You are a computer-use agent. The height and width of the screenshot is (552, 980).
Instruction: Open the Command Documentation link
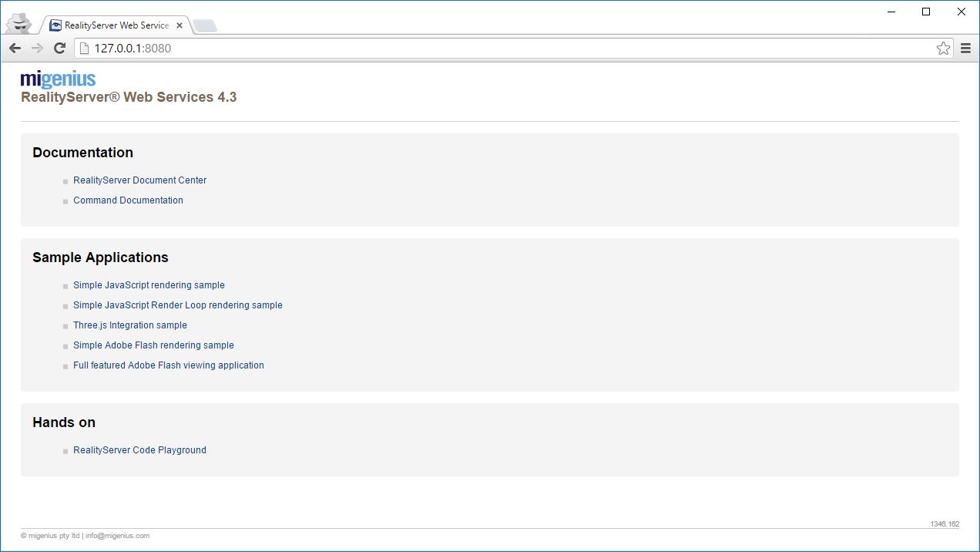coord(128,200)
